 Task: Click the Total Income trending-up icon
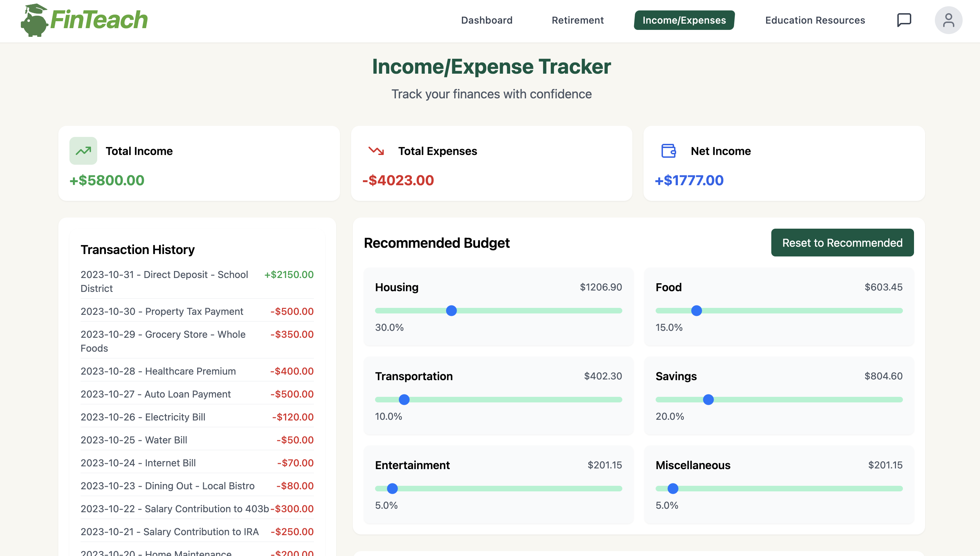pyautogui.click(x=83, y=151)
